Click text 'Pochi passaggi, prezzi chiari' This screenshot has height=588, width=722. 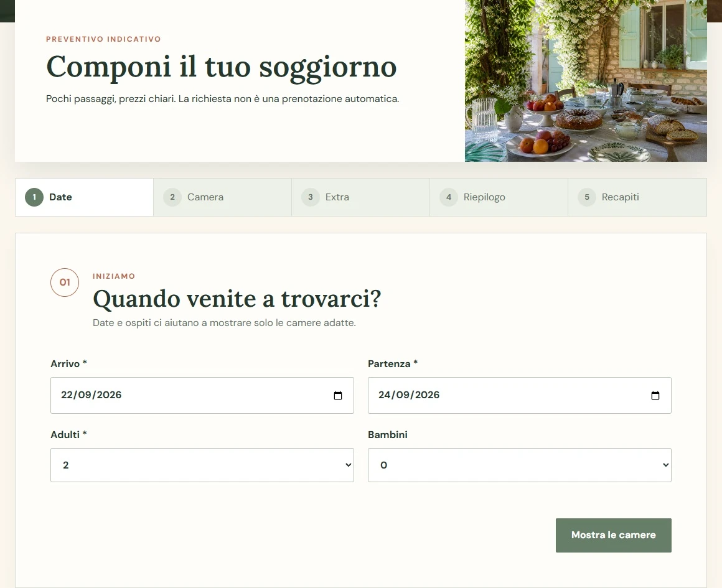[x=110, y=99]
